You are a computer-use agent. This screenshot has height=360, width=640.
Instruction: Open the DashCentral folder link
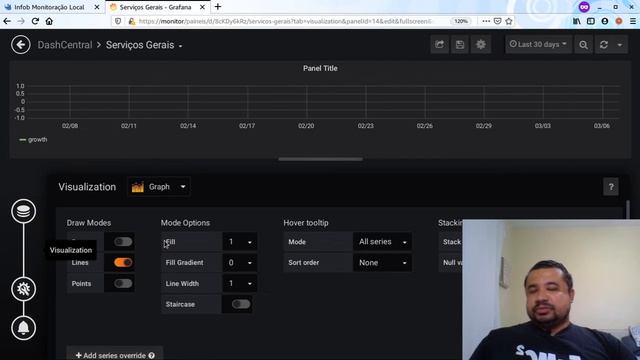point(65,45)
